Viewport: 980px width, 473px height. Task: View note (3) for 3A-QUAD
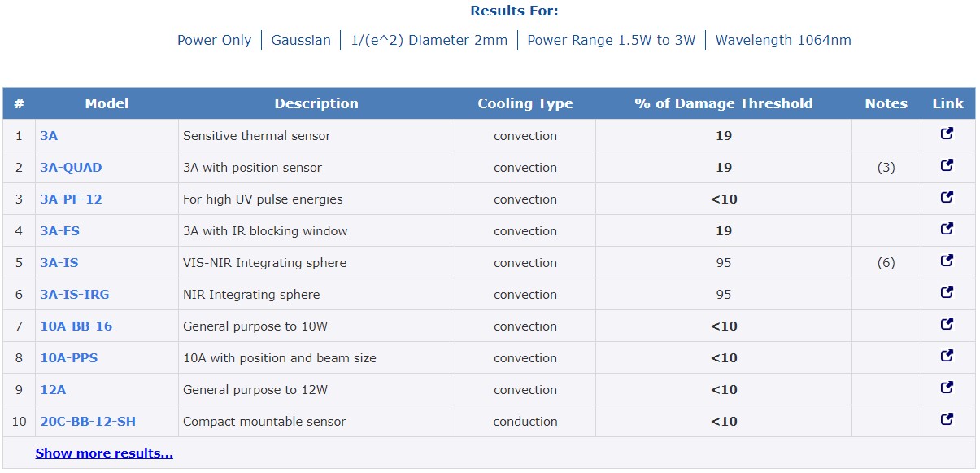pyautogui.click(x=886, y=168)
